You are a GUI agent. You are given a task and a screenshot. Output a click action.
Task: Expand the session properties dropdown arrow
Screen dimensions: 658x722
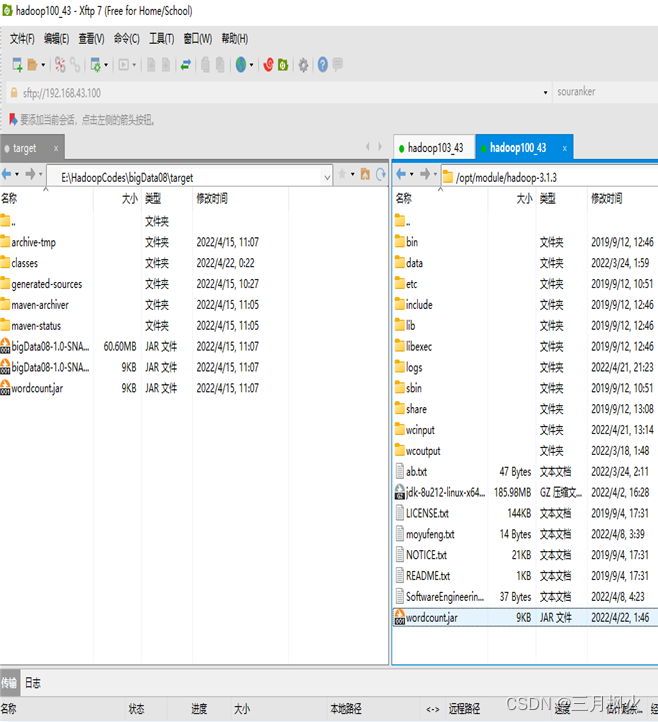coord(106,65)
